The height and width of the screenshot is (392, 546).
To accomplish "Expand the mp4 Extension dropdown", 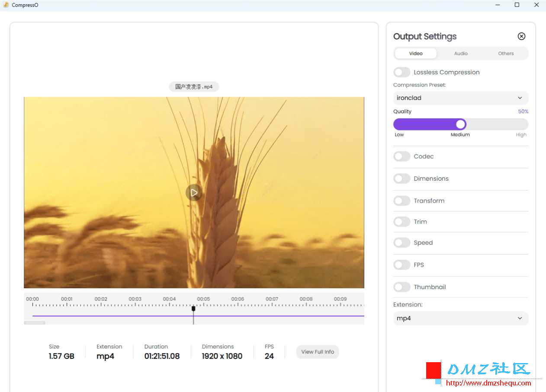I will click(x=461, y=318).
